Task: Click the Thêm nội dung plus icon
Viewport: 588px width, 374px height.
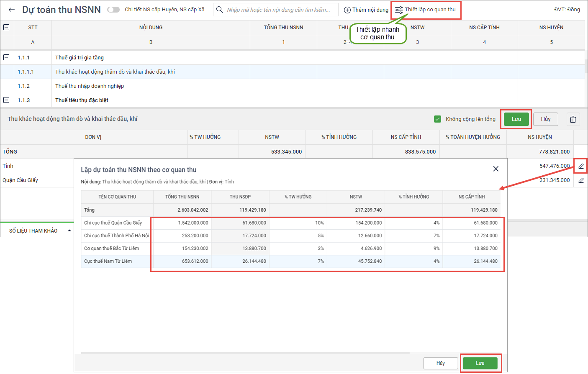Action: coord(347,10)
